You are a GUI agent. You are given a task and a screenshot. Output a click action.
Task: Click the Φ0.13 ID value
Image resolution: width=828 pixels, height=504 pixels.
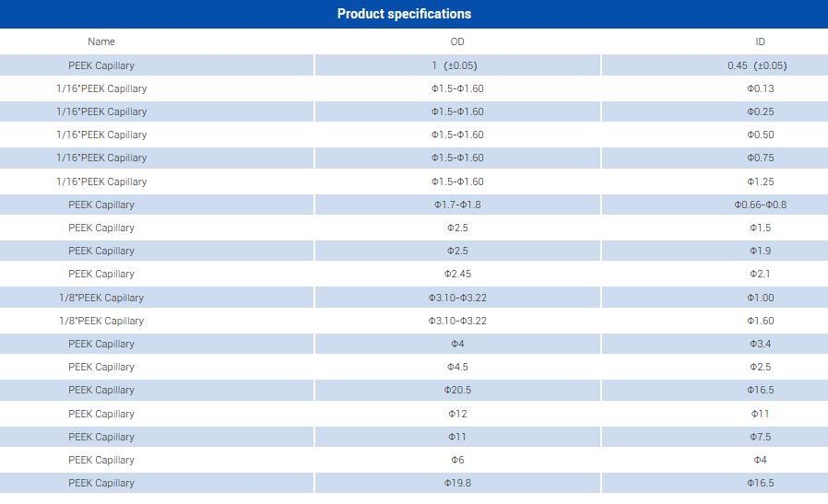[x=760, y=88]
